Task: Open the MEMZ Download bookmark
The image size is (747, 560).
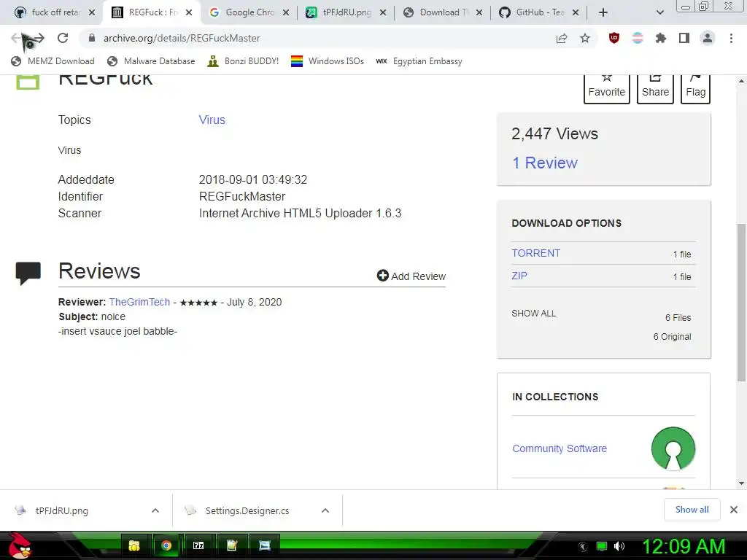Action: click(x=53, y=61)
